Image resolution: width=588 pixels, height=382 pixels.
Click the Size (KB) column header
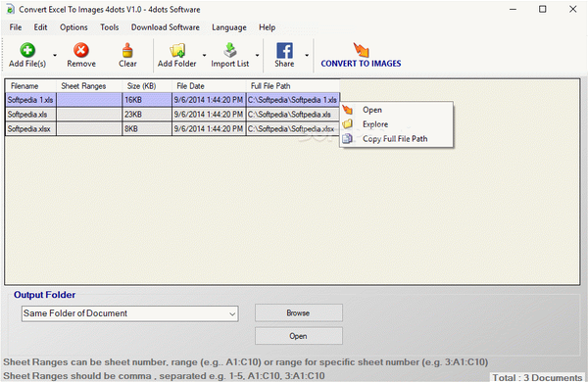[x=147, y=86]
